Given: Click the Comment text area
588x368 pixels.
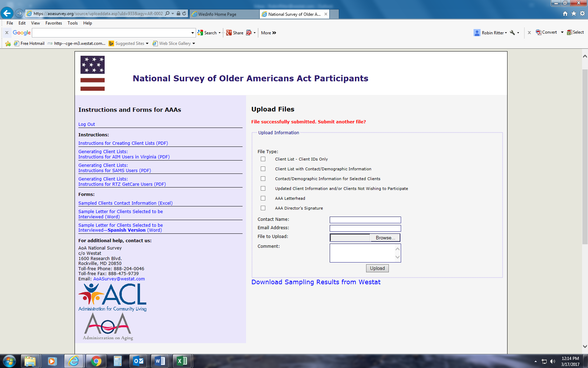Looking at the screenshot, I should coord(365,253).
